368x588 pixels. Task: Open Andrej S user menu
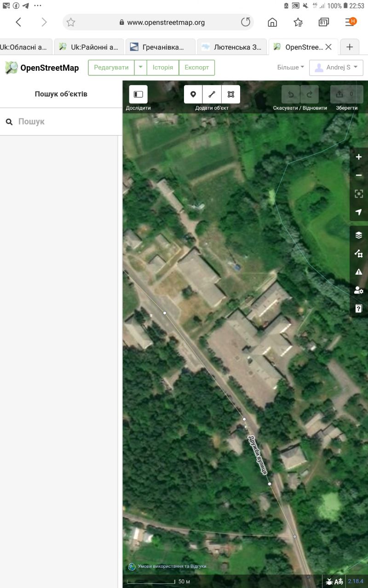[336, 68]
